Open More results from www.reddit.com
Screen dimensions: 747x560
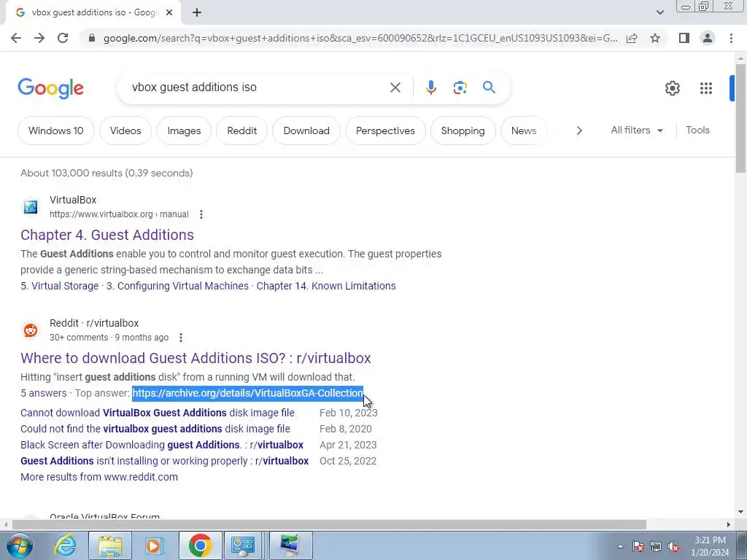(99, 477)
